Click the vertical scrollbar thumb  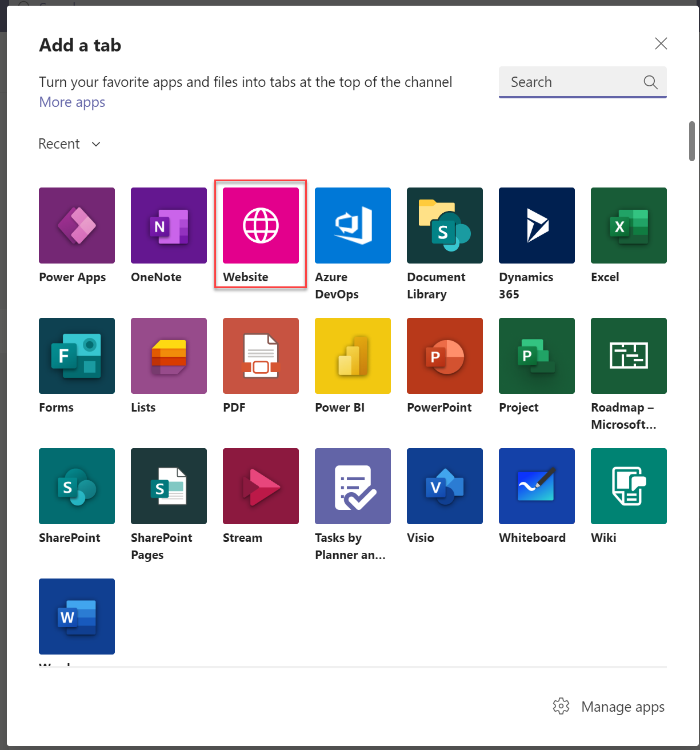coord(691,141)
